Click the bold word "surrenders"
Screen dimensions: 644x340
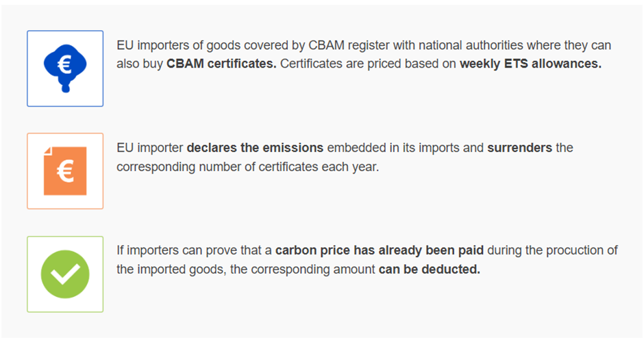point(519,148)
